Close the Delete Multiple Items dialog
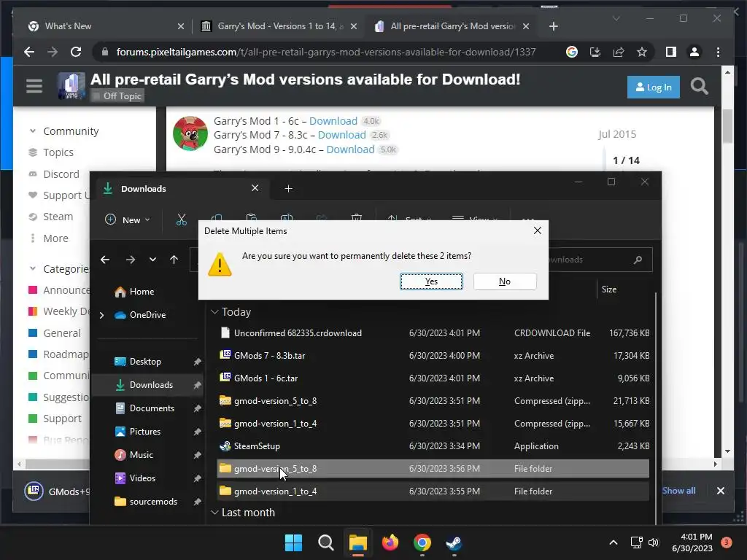 pos(538,231)
